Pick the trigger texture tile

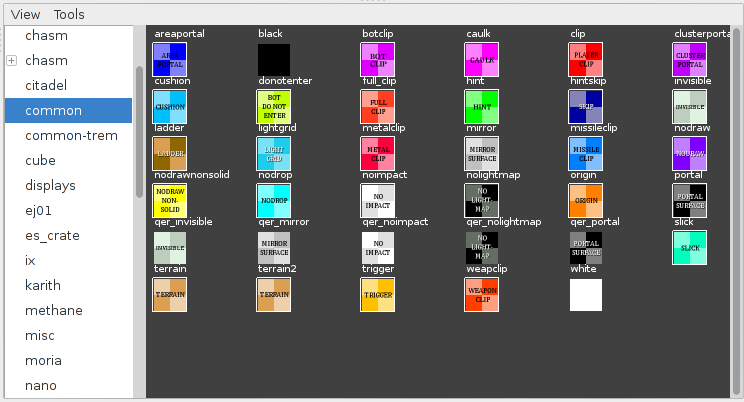pos(378,294)
